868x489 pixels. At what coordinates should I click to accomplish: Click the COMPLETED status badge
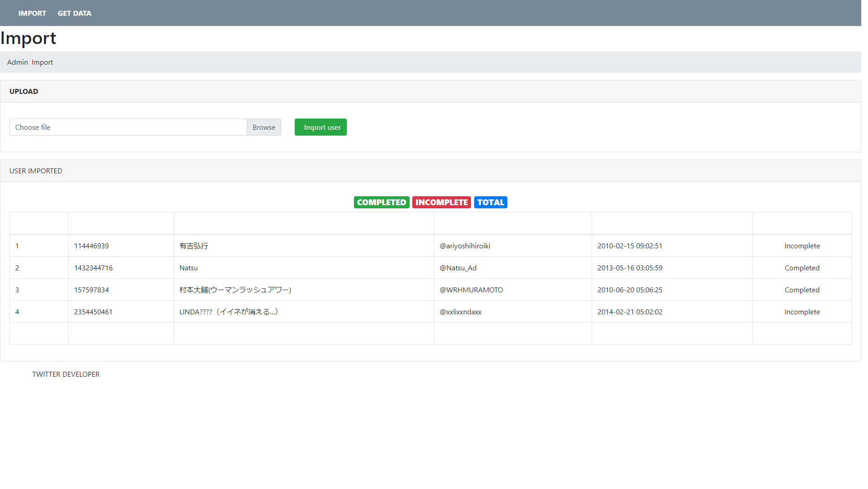[x=381, y=202]
